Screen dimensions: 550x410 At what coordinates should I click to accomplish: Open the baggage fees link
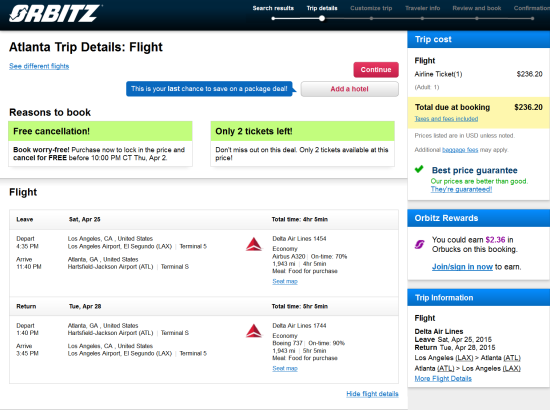[x=460, y=150]
